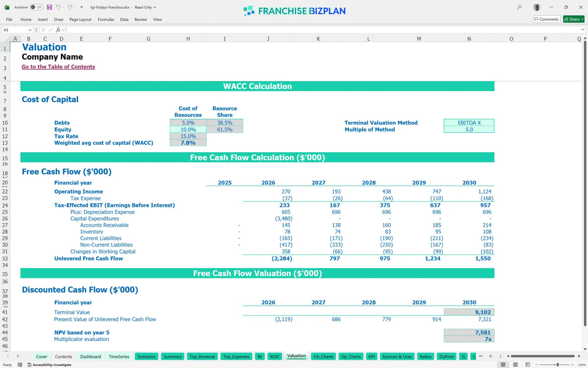Image resolution: width=588 pixels, height=368 pixels.
Task: Select the Terminal Value cell 9,102
Action: (x=469, y=312)
